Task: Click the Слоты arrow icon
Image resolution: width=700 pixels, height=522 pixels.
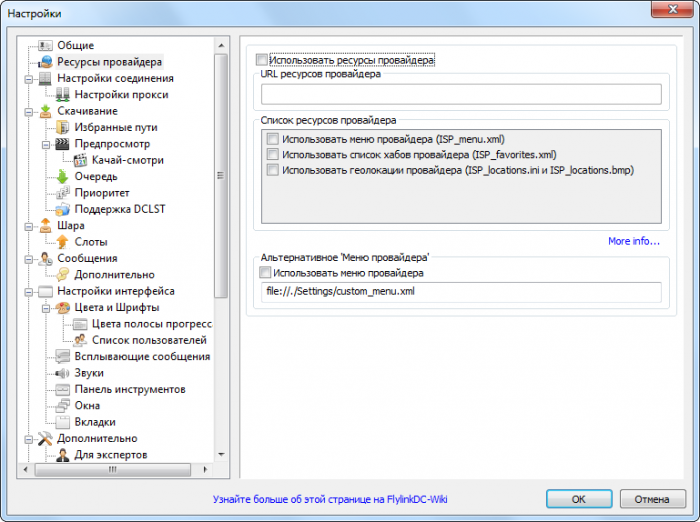Action: [x=63, y=242]
